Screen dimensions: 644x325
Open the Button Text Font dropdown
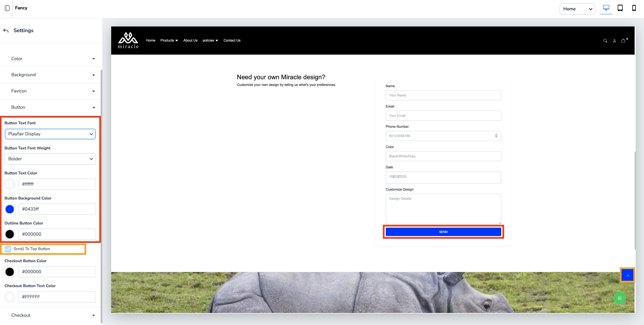50,134
